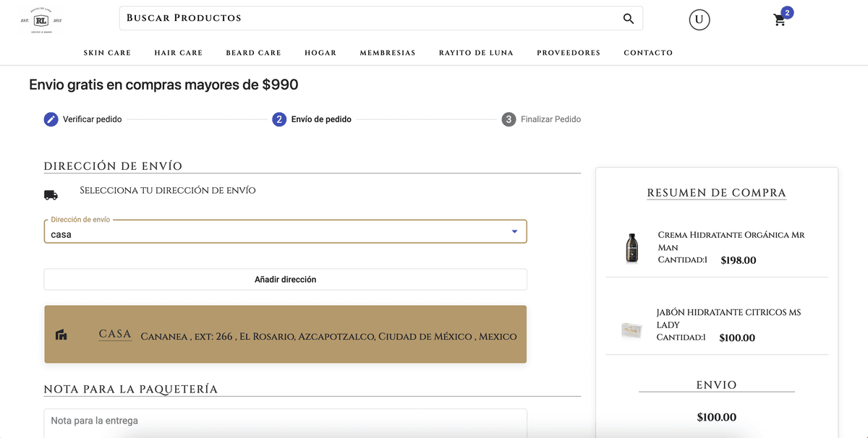The width and height of the screenshot is (868, 438).
Task: Open the Hair Care menu
Action: tap(179, 53)
